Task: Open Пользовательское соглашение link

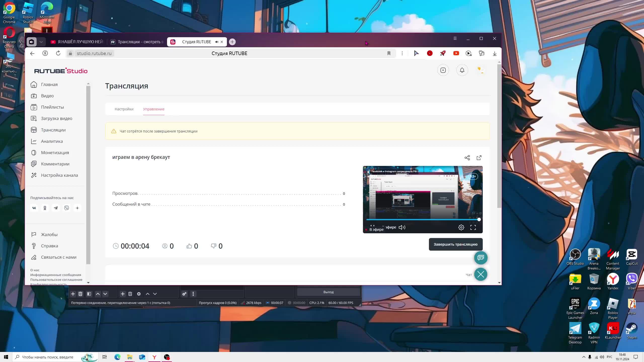Action: click(56, 280)
